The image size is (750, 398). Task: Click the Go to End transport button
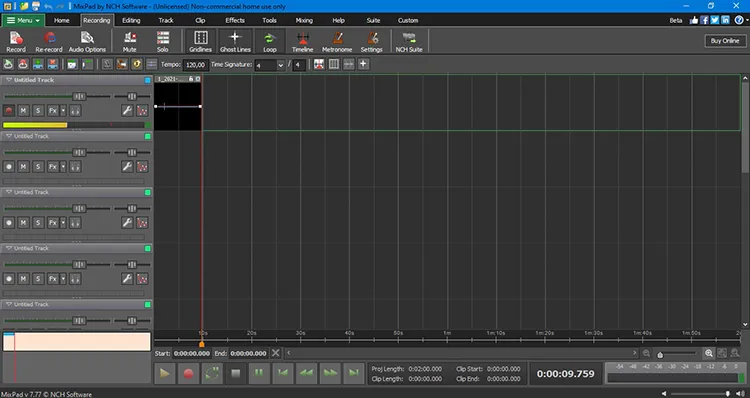click(353, 374)
